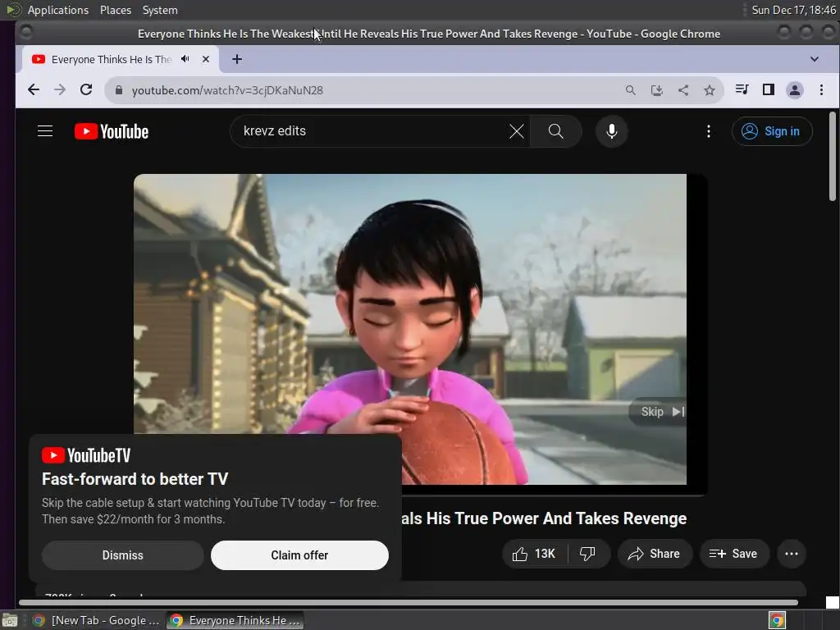Open the YouTube hamburger guide menu
The height and width of the screenshot is (630, 840).
(45, 131)
